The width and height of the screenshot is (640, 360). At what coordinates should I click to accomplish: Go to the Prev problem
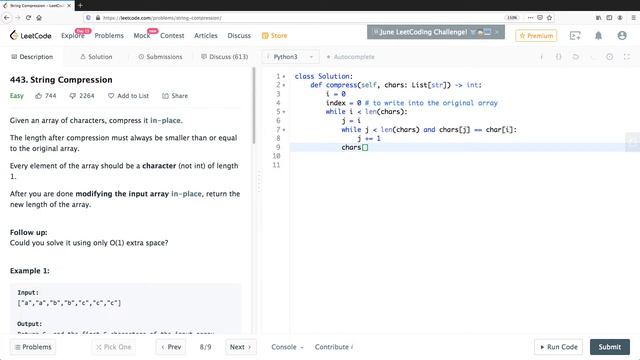pyautogui.click(x=171, y=347)
